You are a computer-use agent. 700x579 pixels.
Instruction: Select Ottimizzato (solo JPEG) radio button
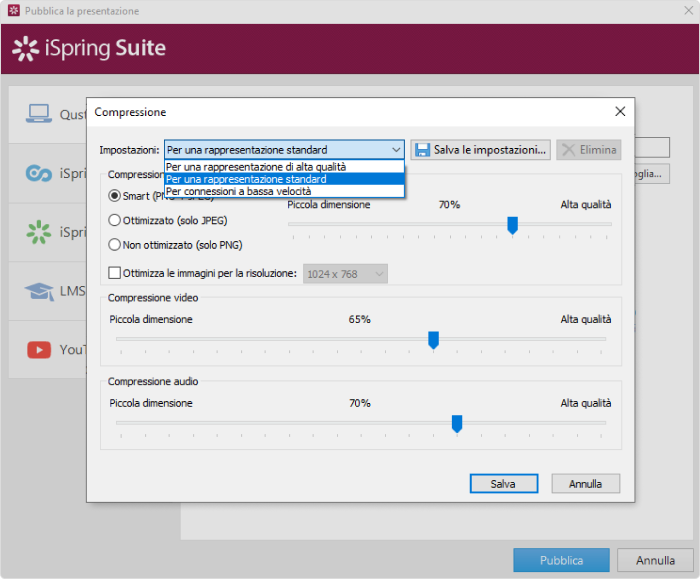[115, 220]
